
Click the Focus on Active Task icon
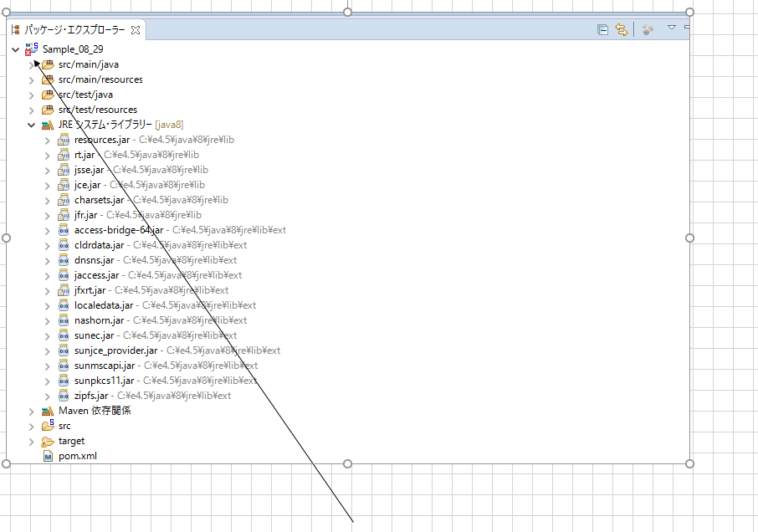(x=648, y=28)
